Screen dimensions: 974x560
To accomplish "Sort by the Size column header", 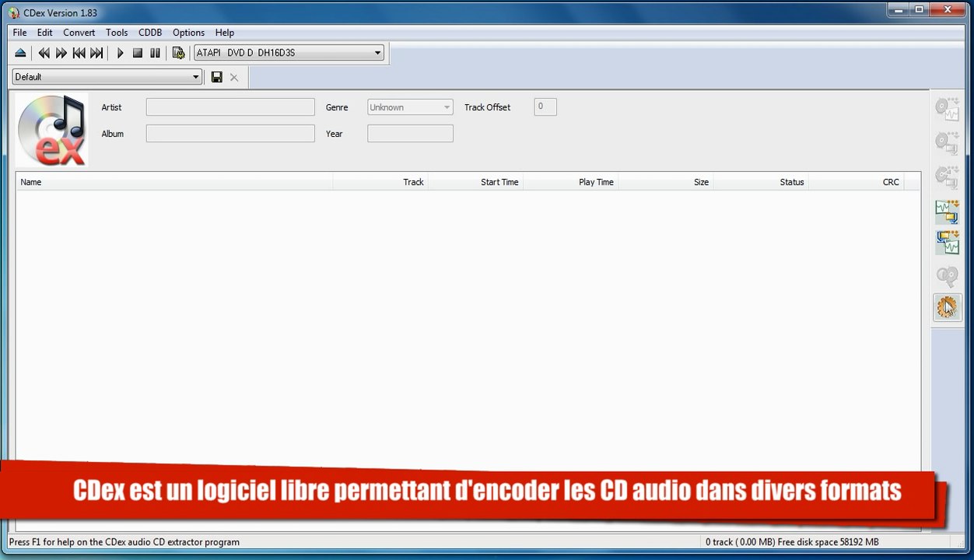I will tap(665, 182).
